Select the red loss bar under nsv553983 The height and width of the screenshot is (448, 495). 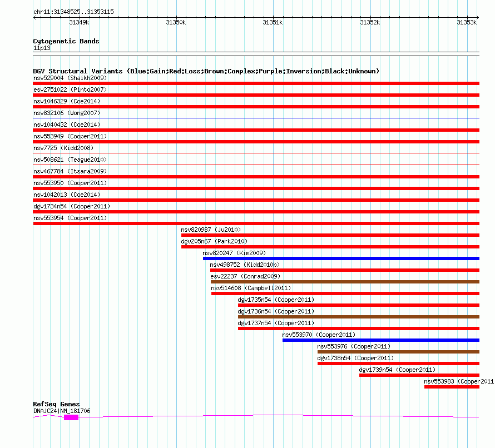click(x=452, y=387)
